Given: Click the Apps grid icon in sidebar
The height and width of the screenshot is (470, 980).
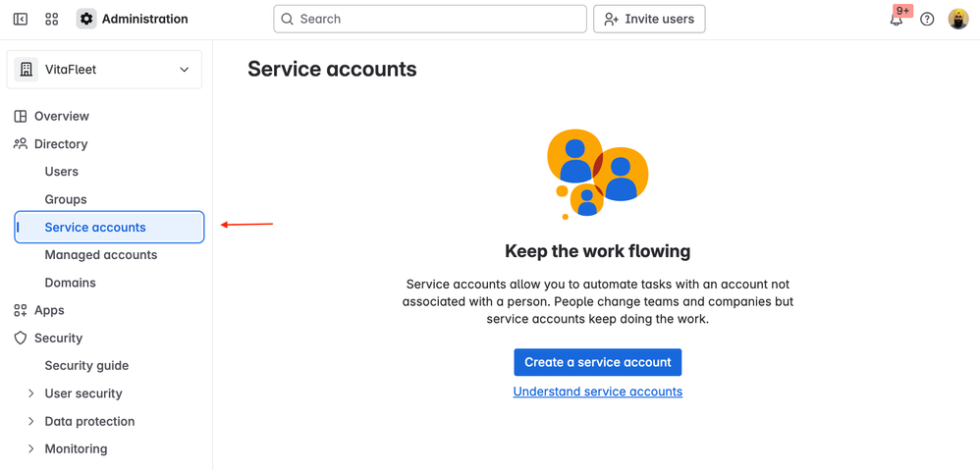Looking at the screenshot, I should point(21,310).
